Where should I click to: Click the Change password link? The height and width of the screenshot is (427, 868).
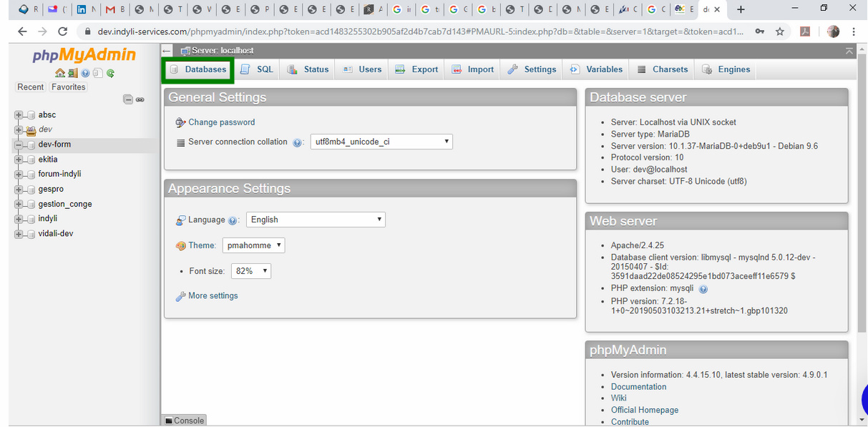tap(221, 122)
